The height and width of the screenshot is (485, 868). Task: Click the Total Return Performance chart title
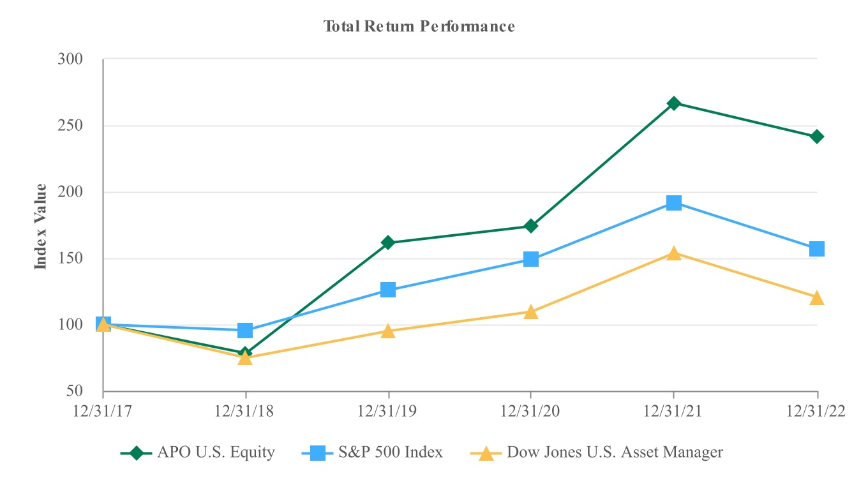419,27
